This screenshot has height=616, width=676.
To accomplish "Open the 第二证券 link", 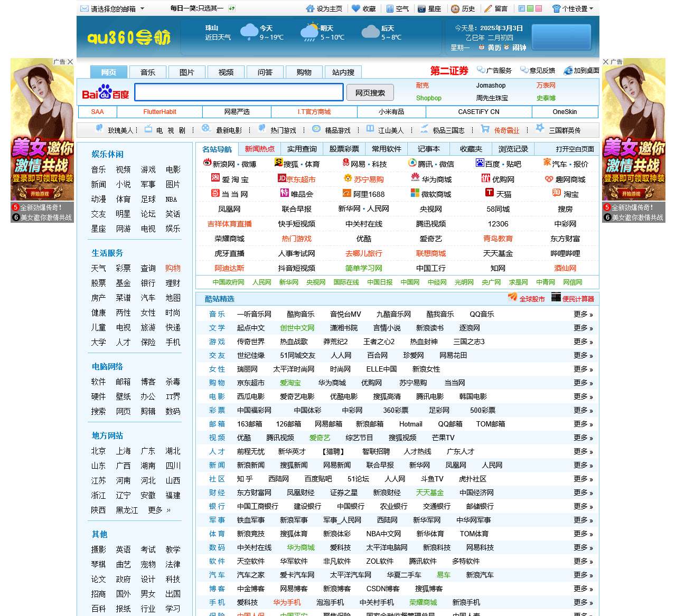I will click(x=449, y=71).
